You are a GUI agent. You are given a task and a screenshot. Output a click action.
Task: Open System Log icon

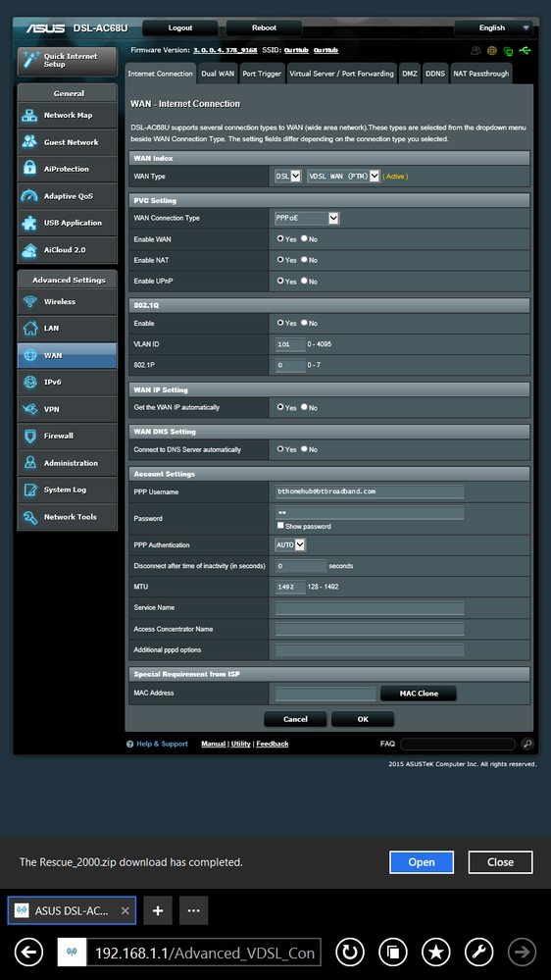[x=29, y=490]
